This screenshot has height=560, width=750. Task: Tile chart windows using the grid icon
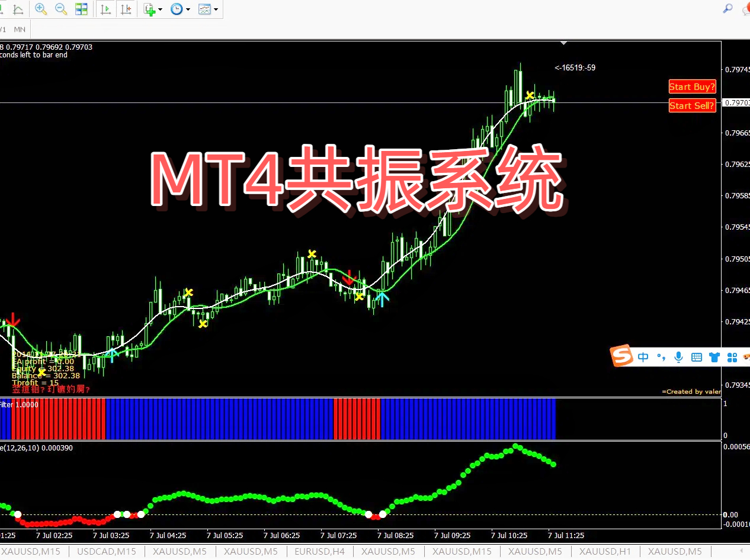click(x=81, y=9)
